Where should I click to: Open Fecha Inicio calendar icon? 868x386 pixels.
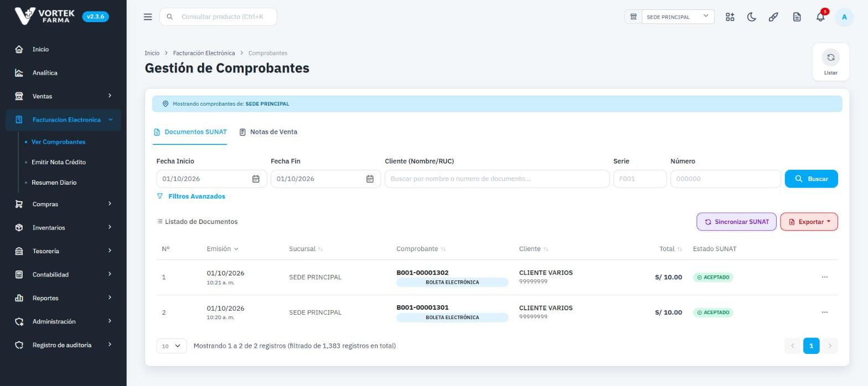(x=256, y=179)
